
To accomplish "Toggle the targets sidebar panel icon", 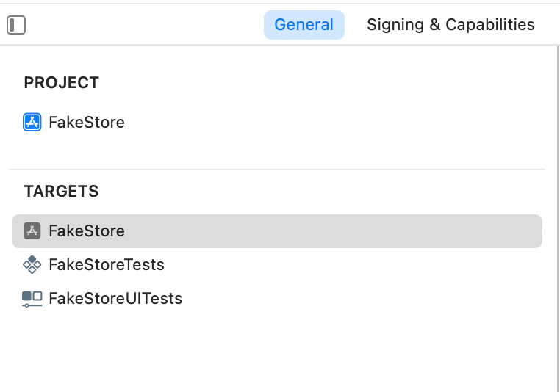I will (x=16, y=25).
